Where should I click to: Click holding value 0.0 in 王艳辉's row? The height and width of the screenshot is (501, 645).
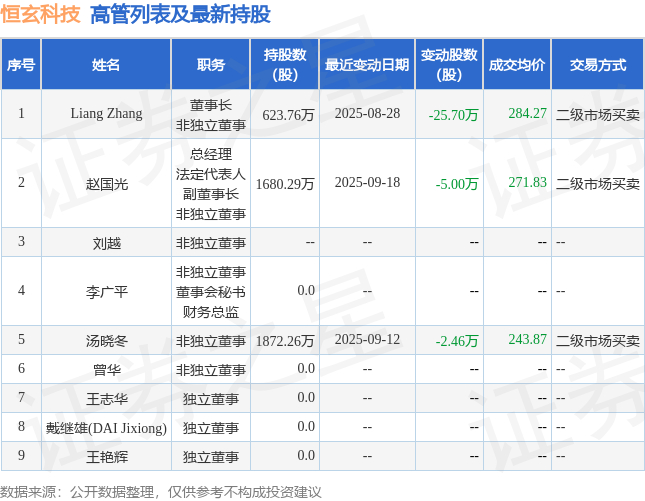tap(306, 455)
